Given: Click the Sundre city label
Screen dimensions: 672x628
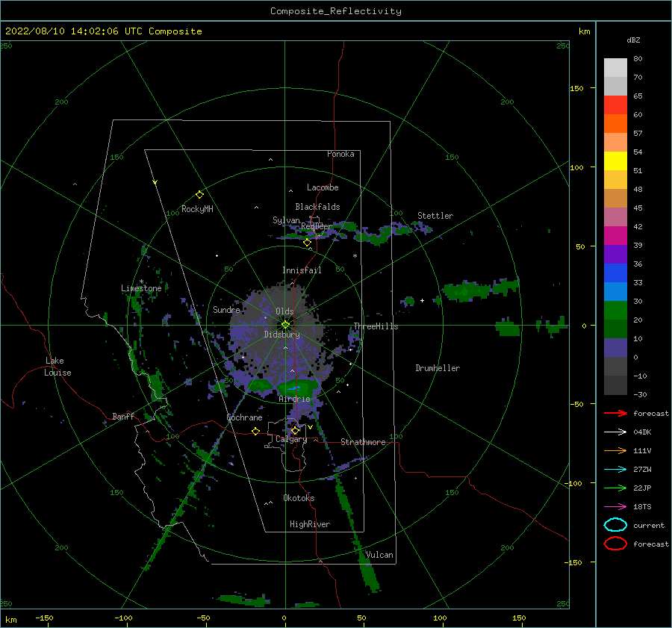Looking at the screenshot, I should [226, 309].
